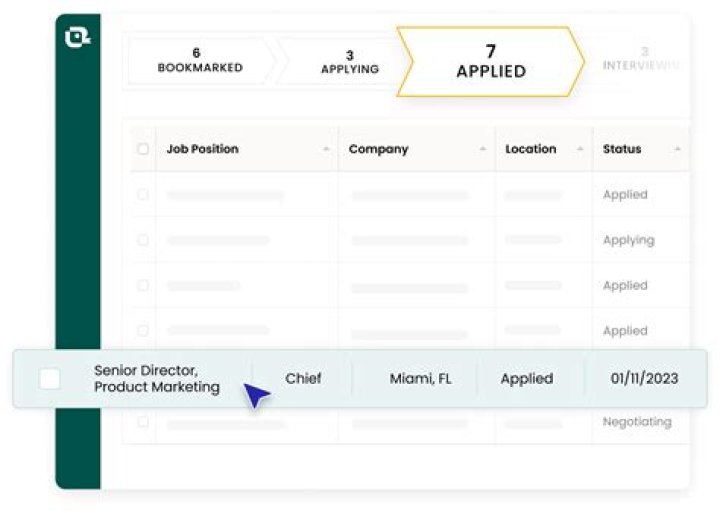
Task: Click the Negotiating status in last row
Action: (x=636, y=422)
